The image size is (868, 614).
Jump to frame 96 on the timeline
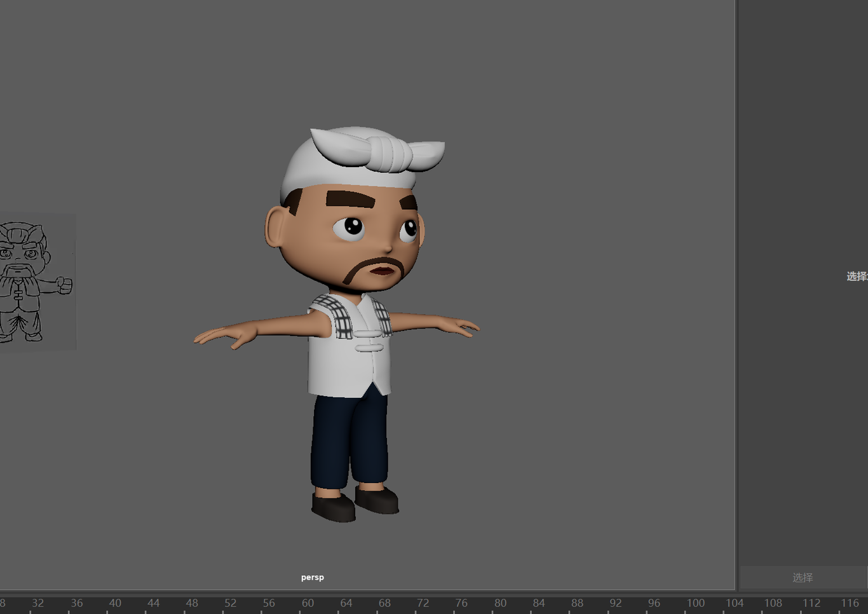(654, 603)
